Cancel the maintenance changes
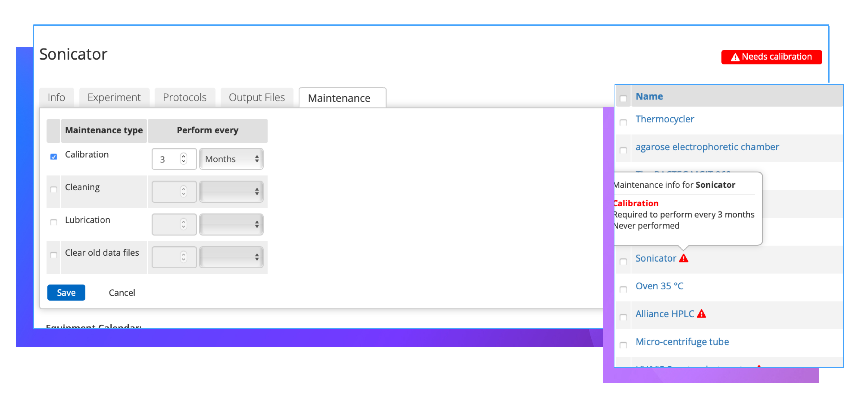 [122, 293]
